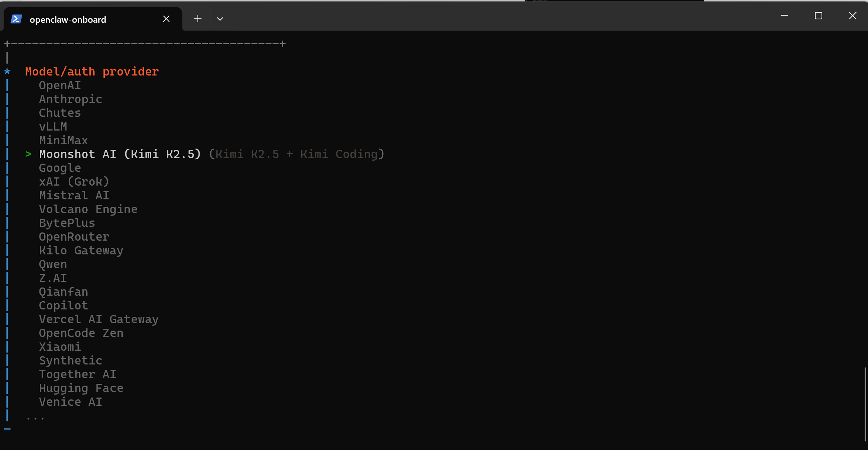Choose the OpenAI provider option
Screen dimensions: 868x450
tap(60, 86)
